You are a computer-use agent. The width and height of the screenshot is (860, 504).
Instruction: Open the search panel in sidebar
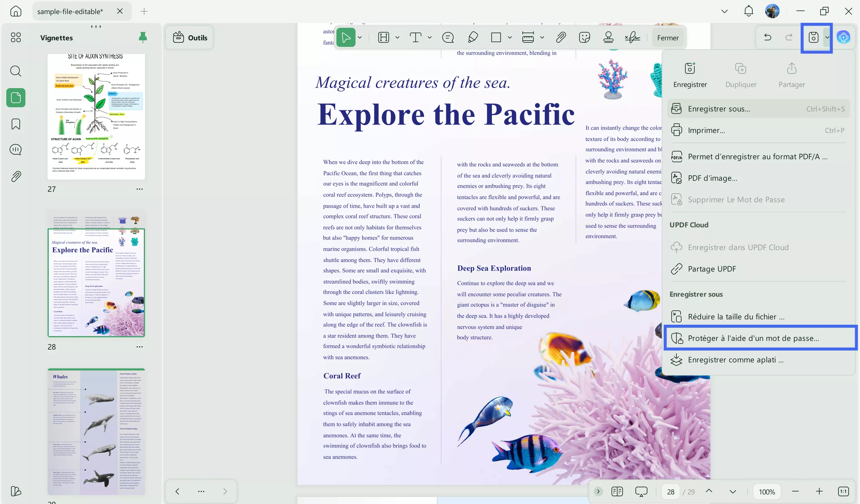coord(16,71)
